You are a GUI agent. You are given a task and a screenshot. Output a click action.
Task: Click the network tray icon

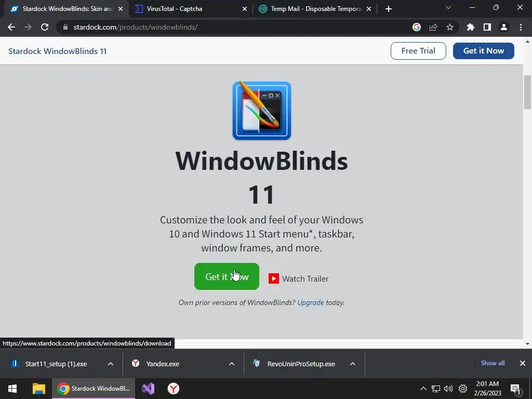tap(436, 389)
